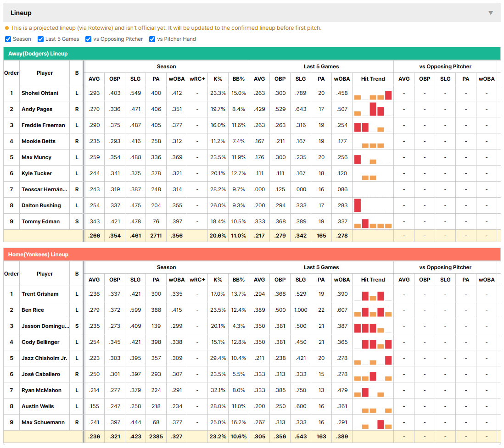Sort Dodgers table by wOBA season column
The width and height of the screenshot is (504, 448).
(176, 79)
